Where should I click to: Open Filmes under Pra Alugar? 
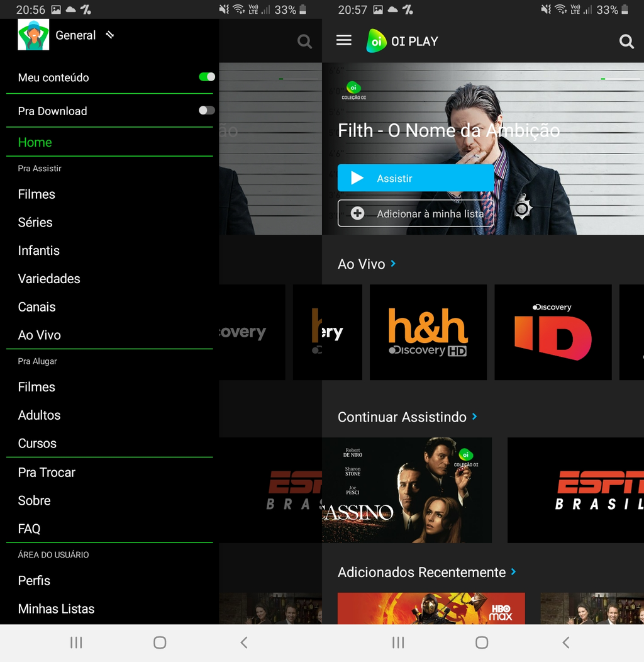tap(36, 387)
